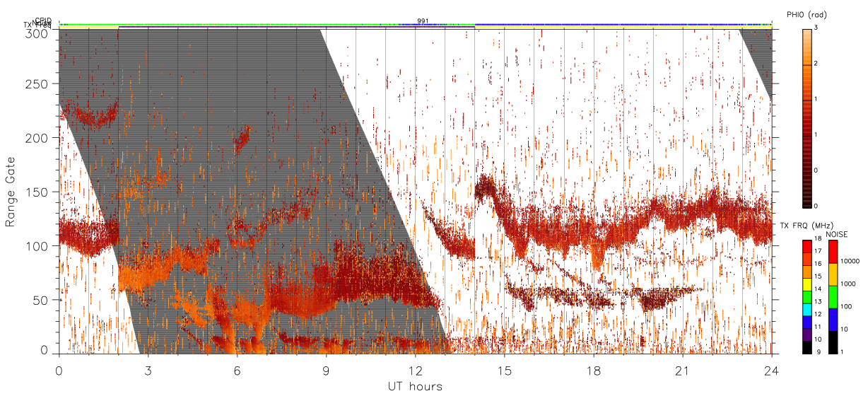The width and height of the screenshot is (868, 401).
Task: Select the blue NOISE swatch above 10
Action: [x=833, y=319]
